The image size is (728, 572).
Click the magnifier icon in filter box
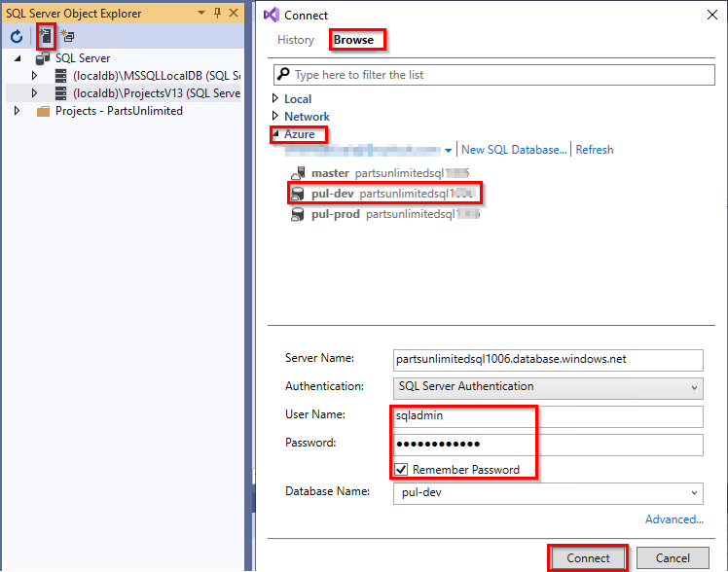point(283,74)
